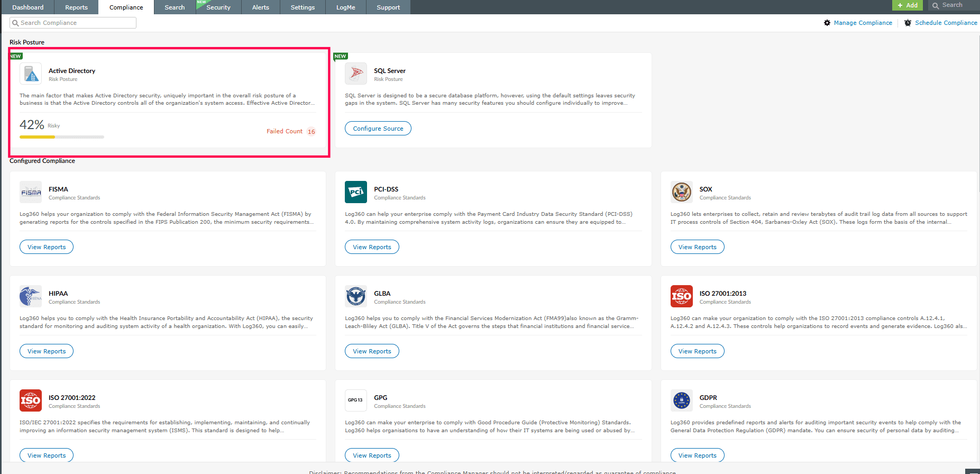Click the SQL Server card title
The image size is (980, 474).
click(x=390, y=71)
